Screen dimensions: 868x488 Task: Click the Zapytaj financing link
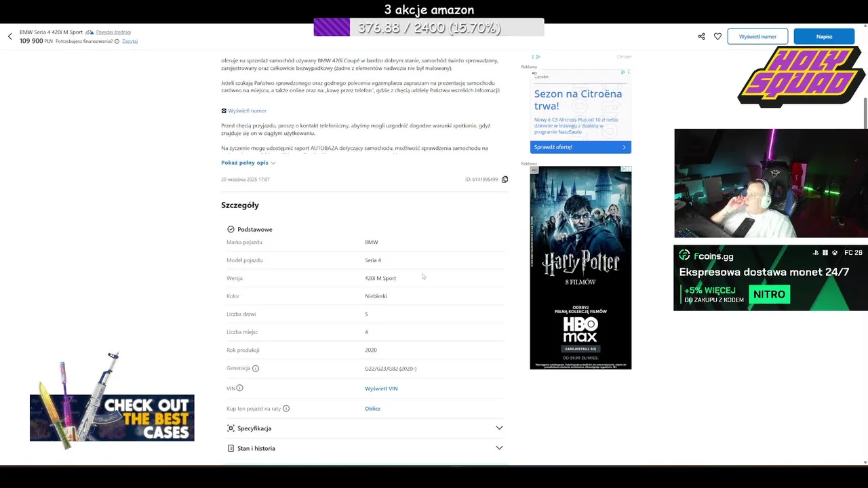[130, 41]
